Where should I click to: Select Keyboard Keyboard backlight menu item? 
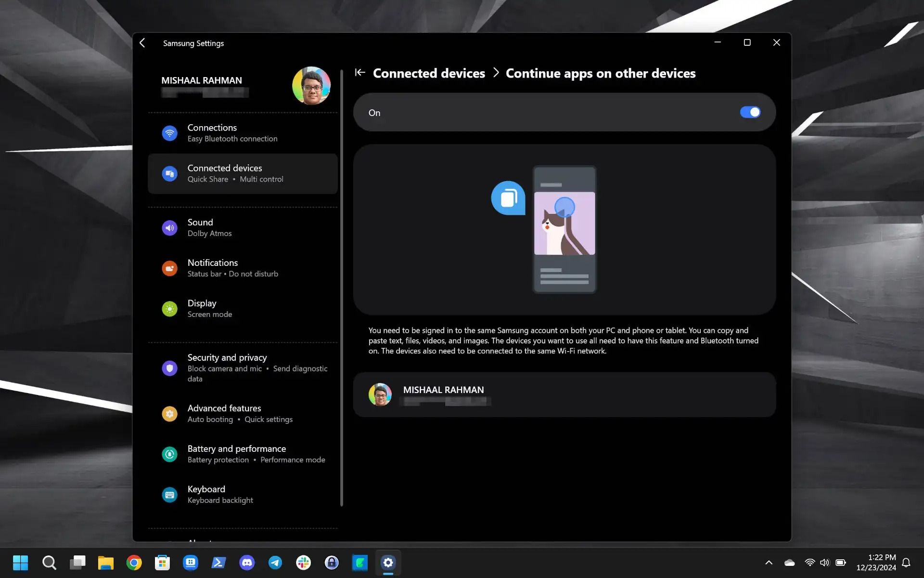[242, 494]
